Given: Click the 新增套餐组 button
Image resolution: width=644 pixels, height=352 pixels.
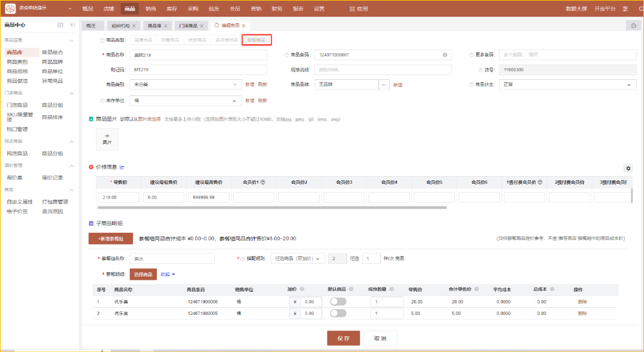Looking at the screenshot, I should (110, 239).
